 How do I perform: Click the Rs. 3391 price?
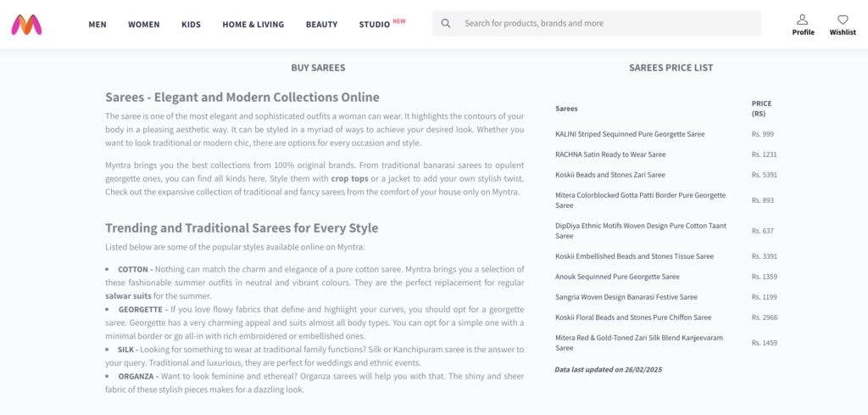765,256
